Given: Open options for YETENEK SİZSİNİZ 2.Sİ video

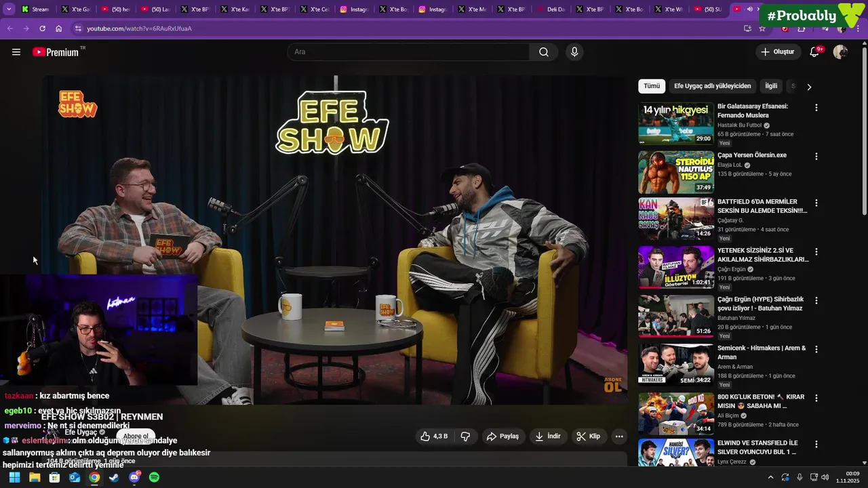Looking at the screenshot, I should [x=816, y=251].
